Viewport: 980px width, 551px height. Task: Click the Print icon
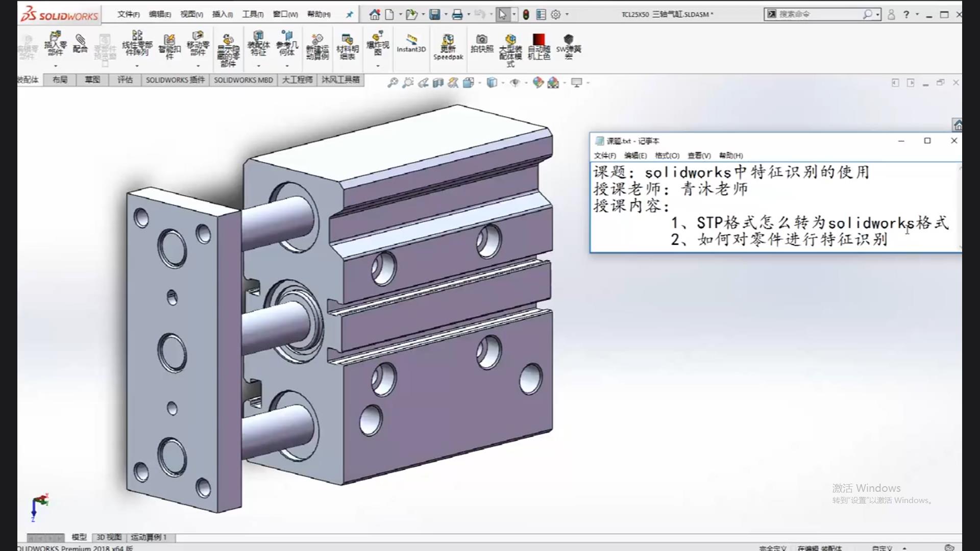(457, 14)
